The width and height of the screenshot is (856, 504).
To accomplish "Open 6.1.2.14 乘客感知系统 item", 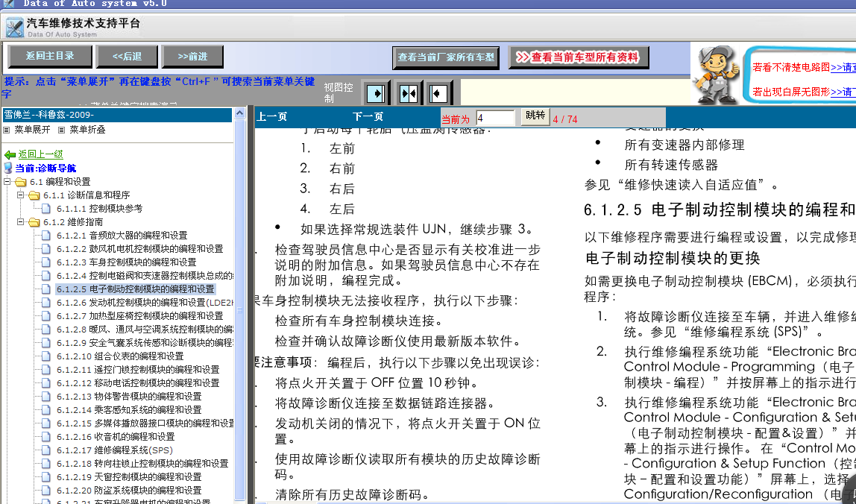I will coord(129,409).
